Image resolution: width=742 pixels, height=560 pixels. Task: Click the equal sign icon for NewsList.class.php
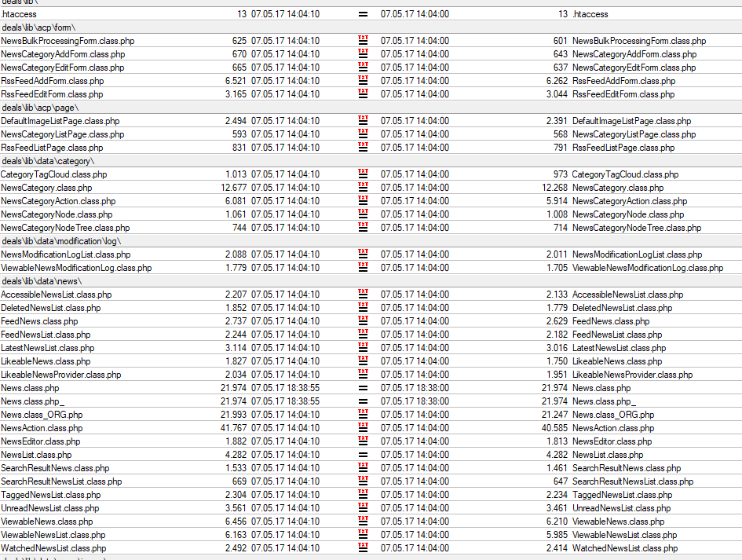[x=363, y=455]
